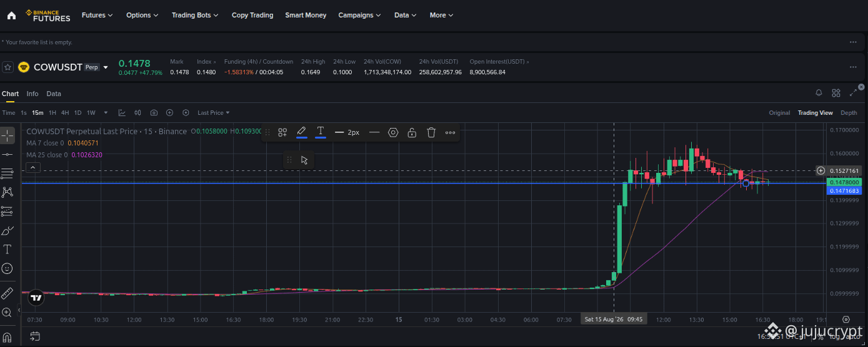The height and width of the screenshot is (347, 868).
Task: Select the ruler measure tool
Action: [7, 293]
